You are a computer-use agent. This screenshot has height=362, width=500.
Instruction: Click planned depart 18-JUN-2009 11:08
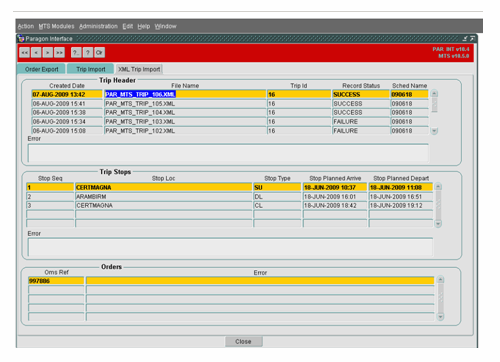pos(401,187)
